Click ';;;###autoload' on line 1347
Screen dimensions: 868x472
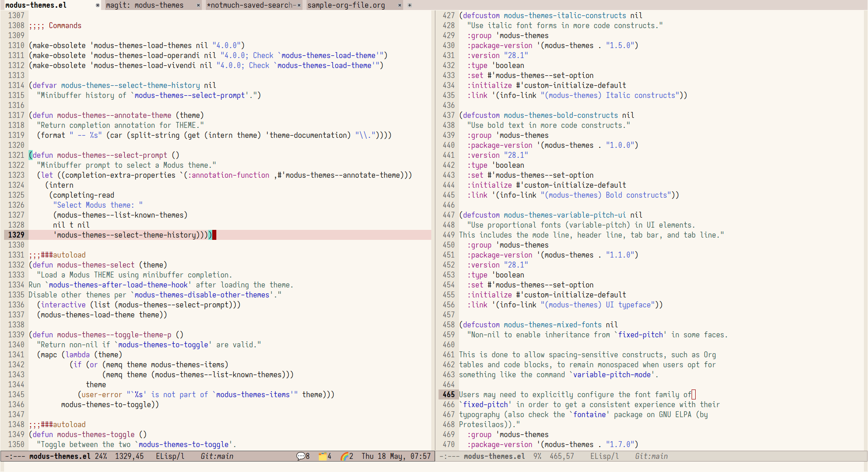(x=57, y=424)
